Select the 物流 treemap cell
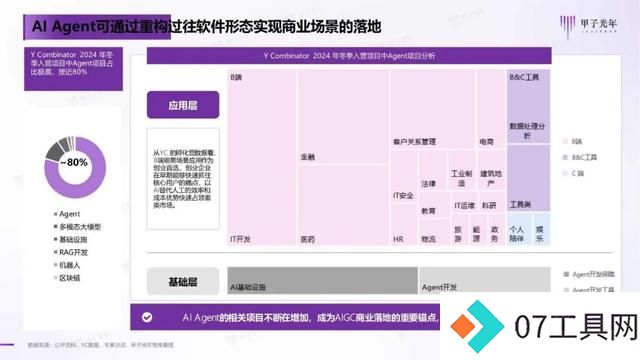 pyautogui.click(x=434, y=233)
